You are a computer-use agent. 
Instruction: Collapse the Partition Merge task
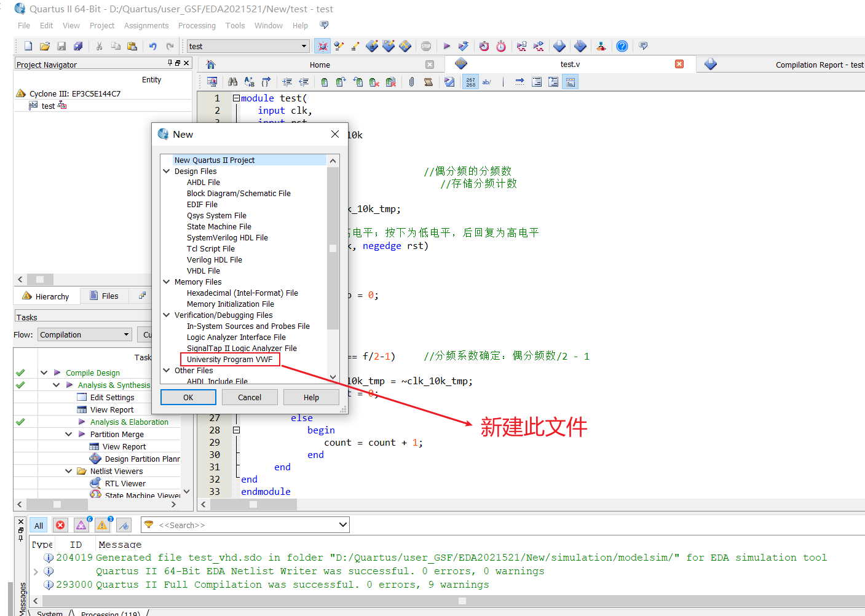pos(68,434)
